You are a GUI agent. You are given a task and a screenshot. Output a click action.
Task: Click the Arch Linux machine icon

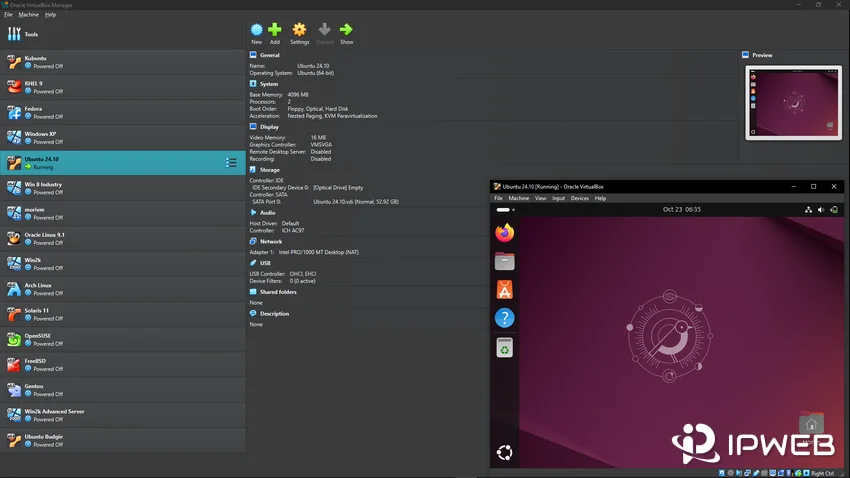point(14,289)
